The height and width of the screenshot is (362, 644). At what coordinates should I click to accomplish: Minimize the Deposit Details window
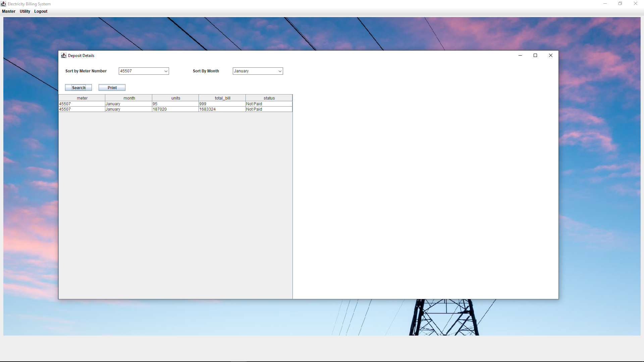520,55
